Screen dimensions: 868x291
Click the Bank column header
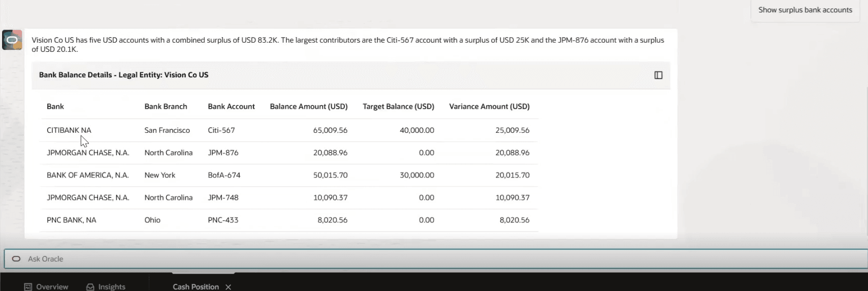pyautogui.click(x=55, y=106)
